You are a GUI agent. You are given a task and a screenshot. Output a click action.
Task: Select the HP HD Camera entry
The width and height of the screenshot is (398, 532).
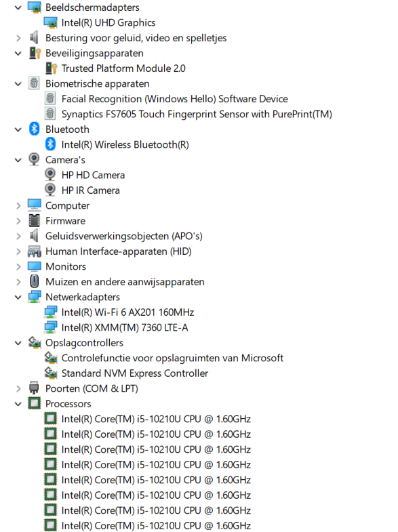93,175
